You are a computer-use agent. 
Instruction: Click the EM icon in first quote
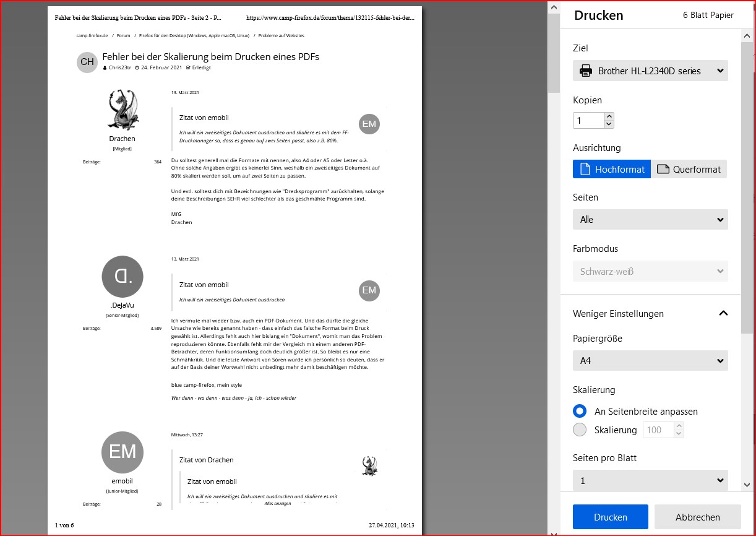[369, 124]
